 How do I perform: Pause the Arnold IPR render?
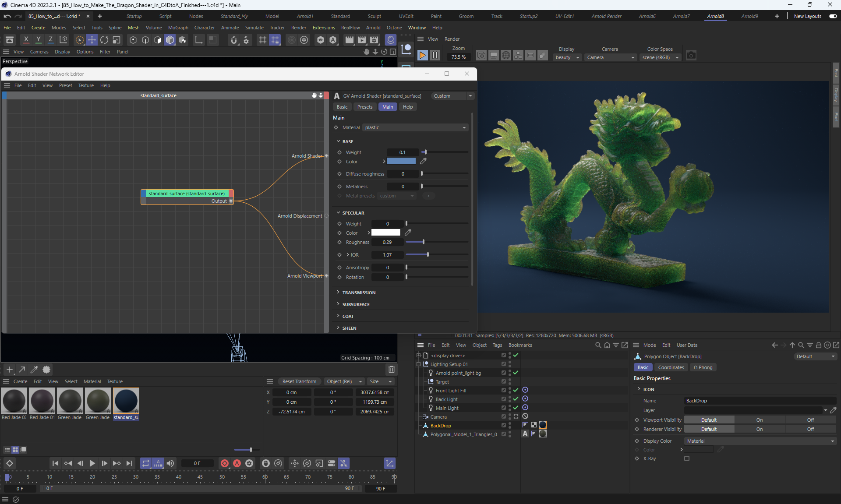click(435, 55)
